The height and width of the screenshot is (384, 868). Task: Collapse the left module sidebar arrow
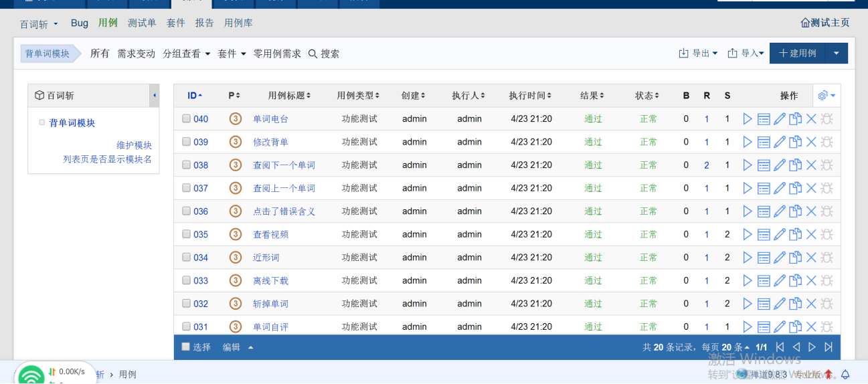155,96
